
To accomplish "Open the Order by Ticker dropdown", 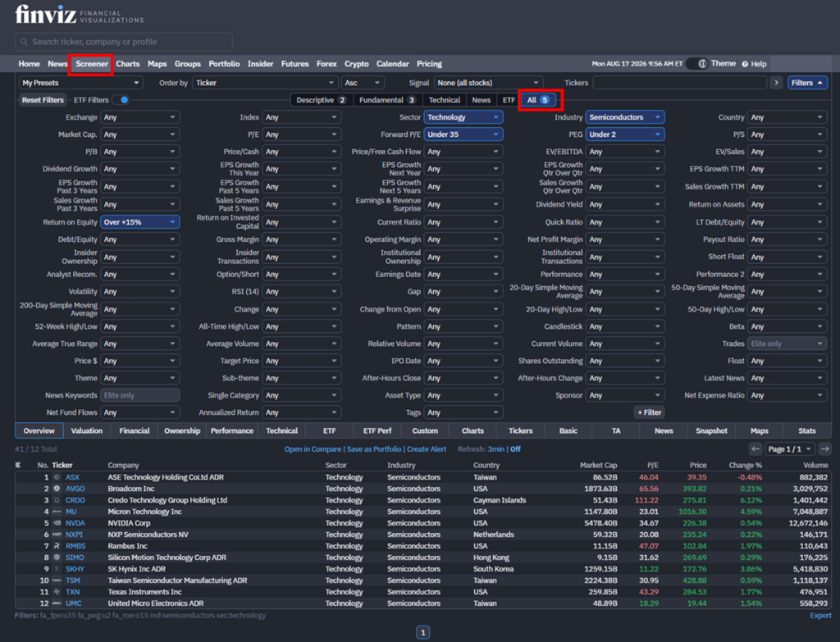I will 264,83.
